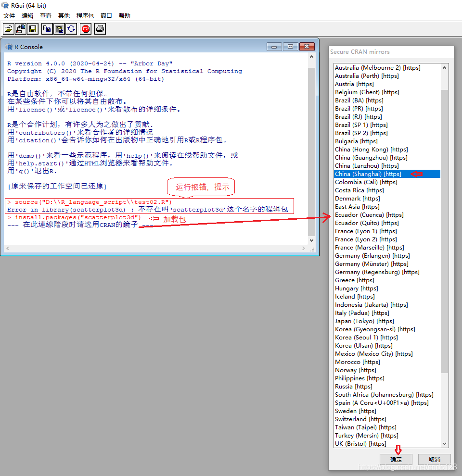Click the Copy toolbar icon
This screenshot has width=462, height=476.
(x=47, y=29)
